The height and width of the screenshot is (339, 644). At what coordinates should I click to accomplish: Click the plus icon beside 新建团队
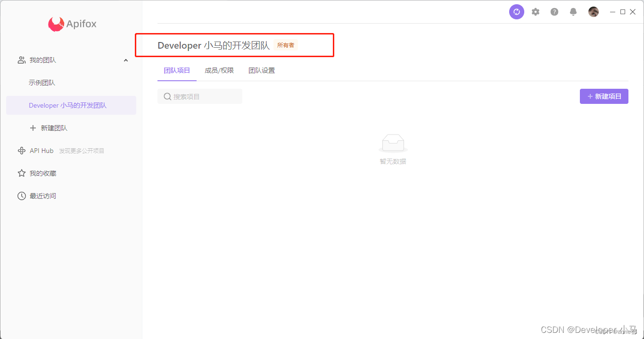pyautogui.click(x=33, y=128)
